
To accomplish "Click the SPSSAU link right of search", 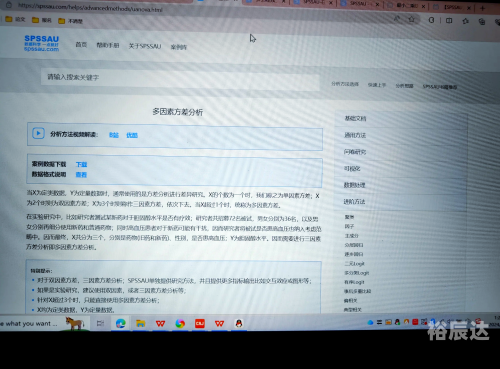I will [x=440, y=87].
